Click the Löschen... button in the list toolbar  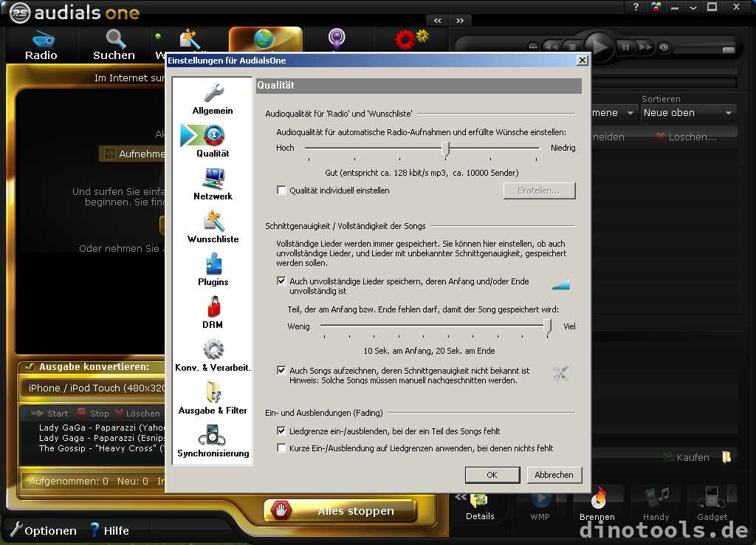pos(686,137)
